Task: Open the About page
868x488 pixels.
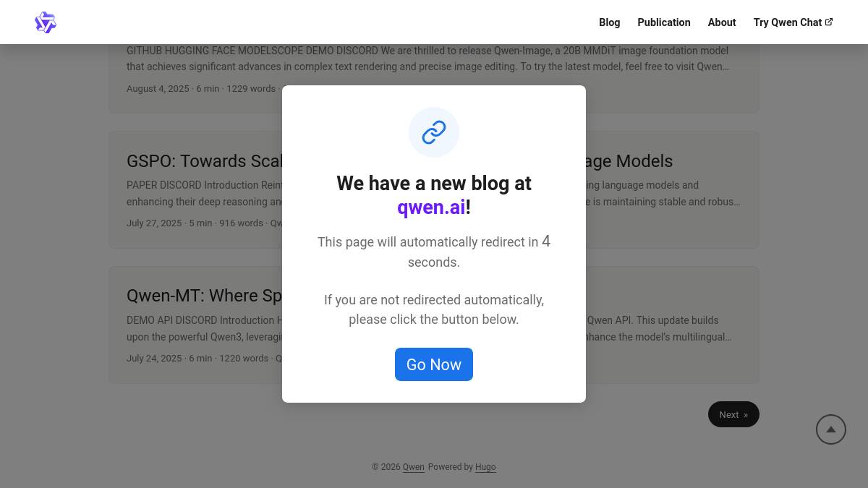Action: coord(721,22)
